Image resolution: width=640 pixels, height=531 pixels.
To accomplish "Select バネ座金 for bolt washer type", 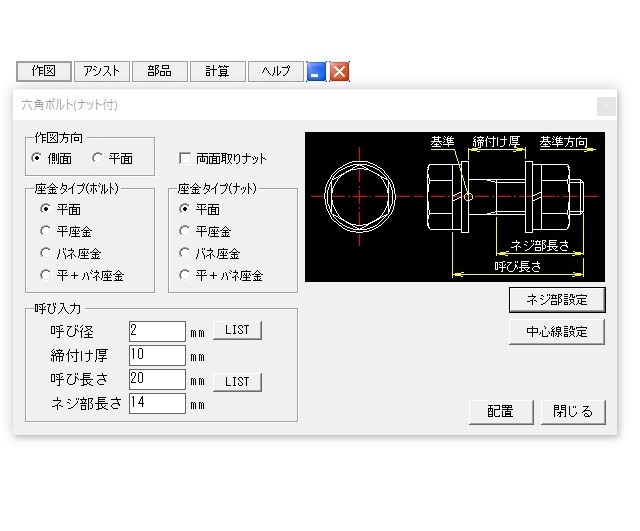I will click(x=46, y=253).
